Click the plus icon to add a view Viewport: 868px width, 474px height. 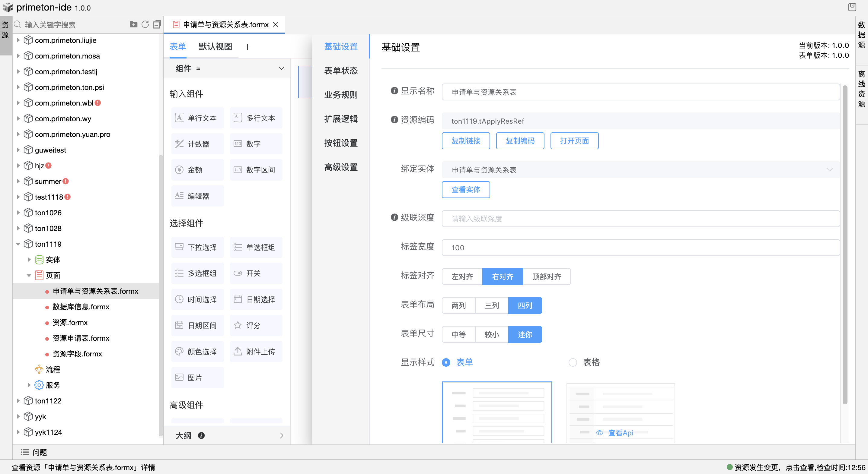[x=247, y=47]
